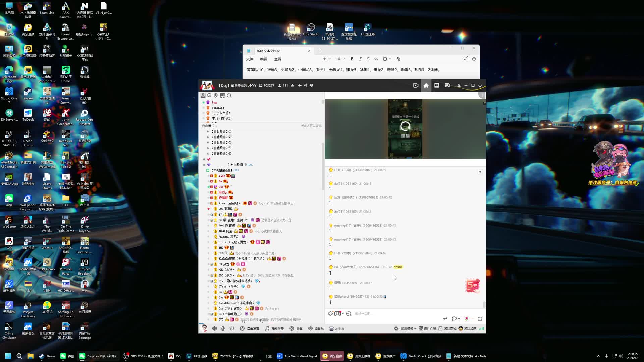Toggle the microphone icon in YY

pos(223,328)
